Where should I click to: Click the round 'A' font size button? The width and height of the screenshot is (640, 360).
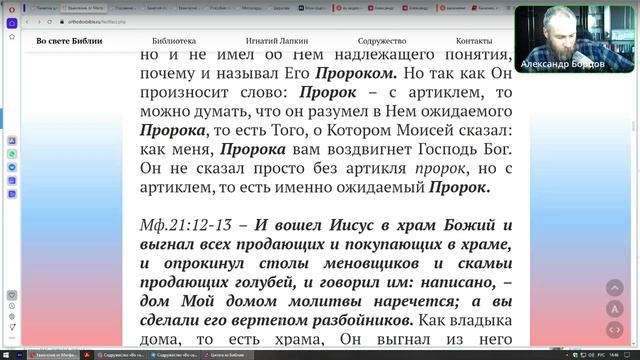[615, 309]
